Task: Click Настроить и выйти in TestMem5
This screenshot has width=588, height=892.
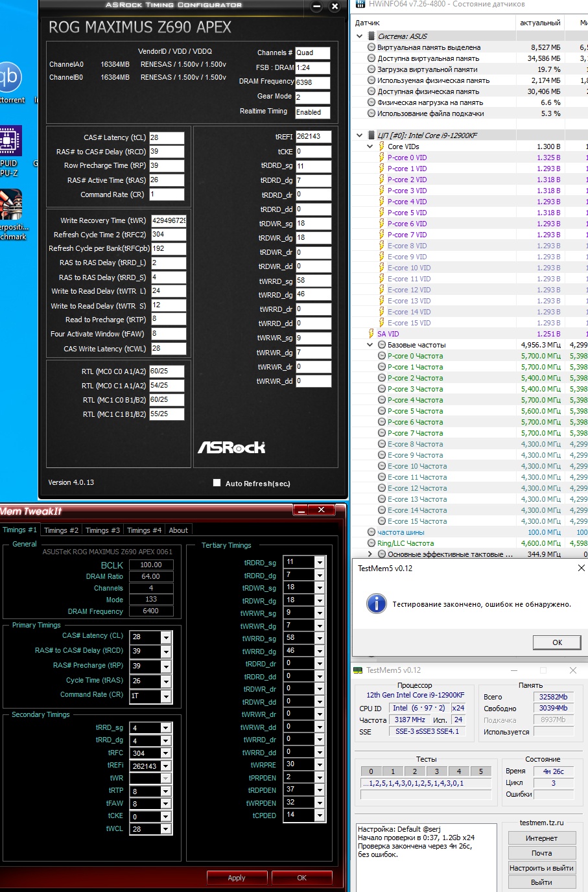Action: 541,868
